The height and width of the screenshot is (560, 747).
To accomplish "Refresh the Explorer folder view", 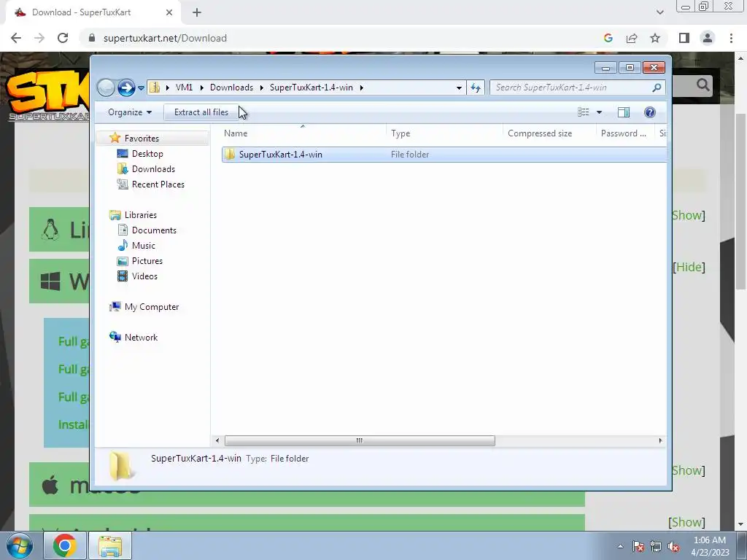I will tap(476, 87).
